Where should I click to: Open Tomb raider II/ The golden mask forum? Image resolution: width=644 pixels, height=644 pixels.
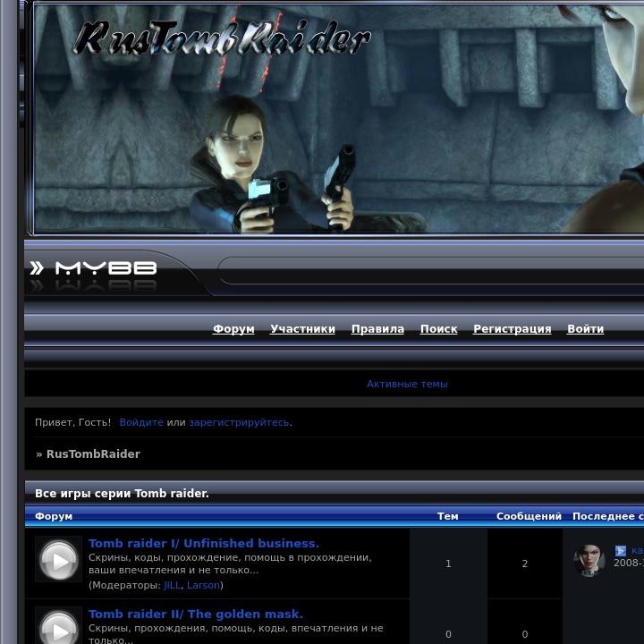pyautogui.click(x=196, y=614)
